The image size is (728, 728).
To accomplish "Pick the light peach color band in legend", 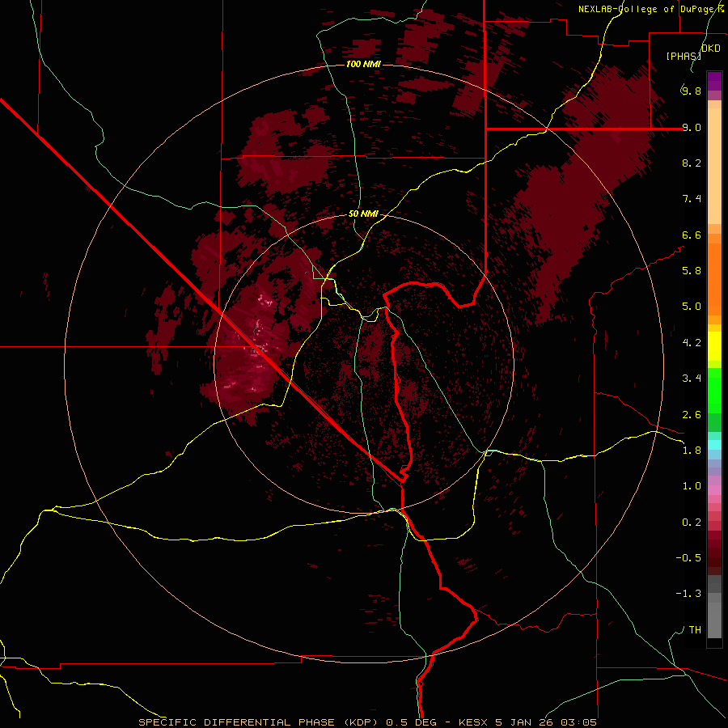I will pos(714,166).
